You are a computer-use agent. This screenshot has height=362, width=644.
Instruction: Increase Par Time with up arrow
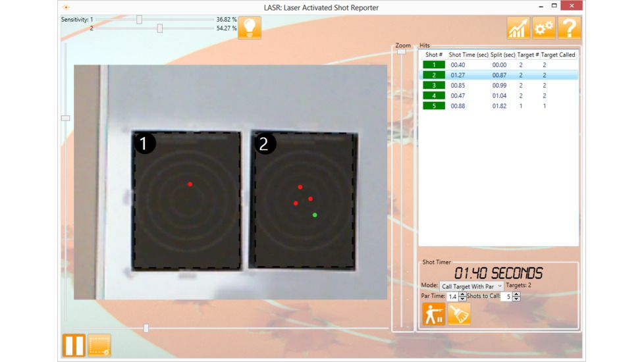pos(462,294)
